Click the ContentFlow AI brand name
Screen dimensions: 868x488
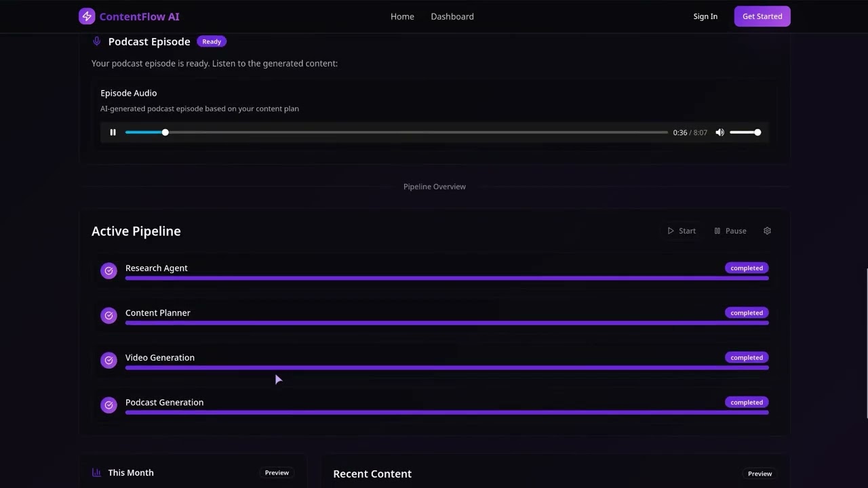pyautogui.click(x=139, y=16)
